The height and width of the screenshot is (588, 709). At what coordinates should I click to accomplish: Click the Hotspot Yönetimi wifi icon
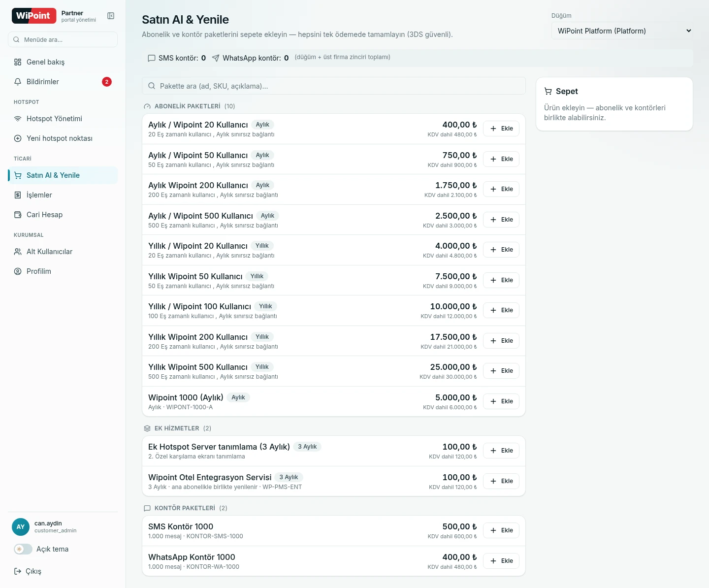click(18, 119)
